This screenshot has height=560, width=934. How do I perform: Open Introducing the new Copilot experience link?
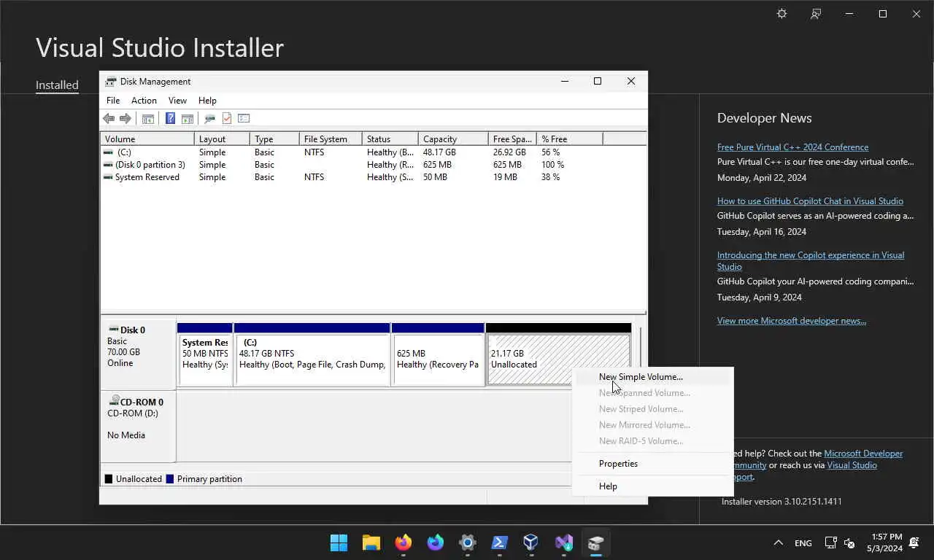(811, 261)
